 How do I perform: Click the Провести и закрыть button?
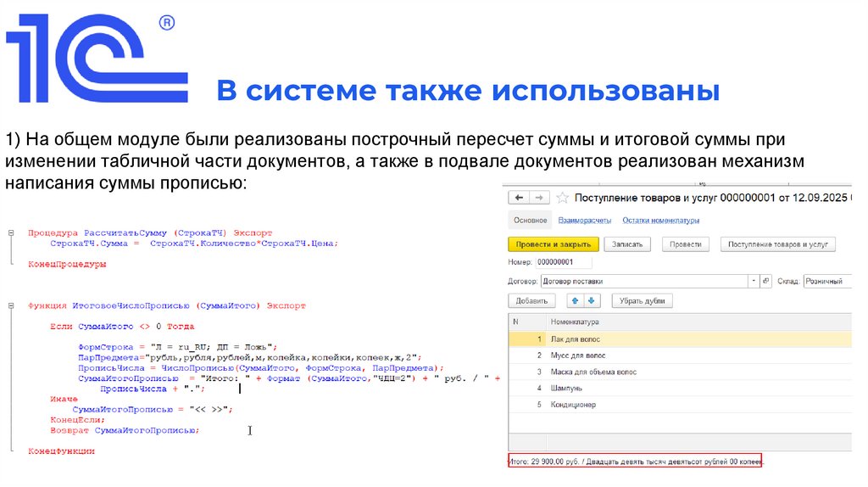point(554,244)
